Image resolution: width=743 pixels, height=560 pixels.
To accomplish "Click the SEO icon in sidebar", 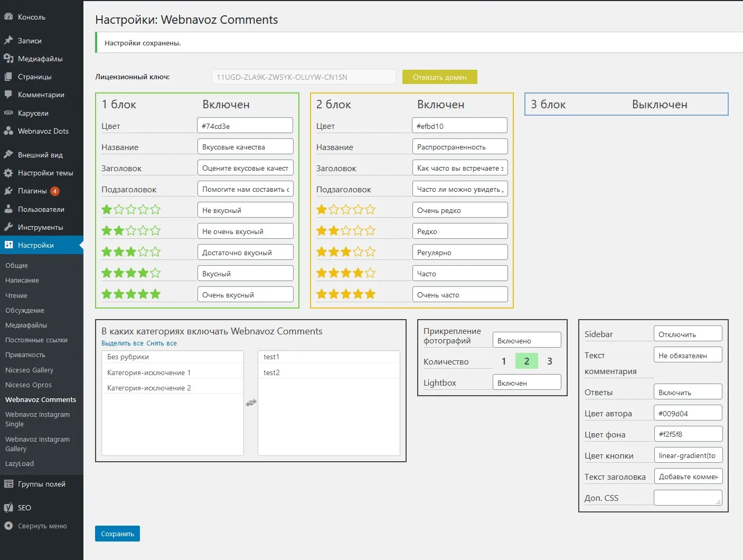I will [8, 508].
